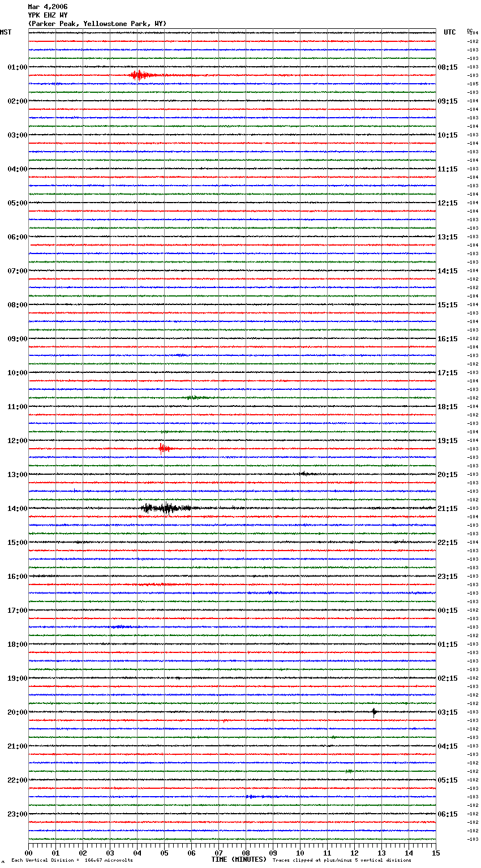Select the 05:00 MST time label
Viewport: 481px width, 868px height.
(18, 203)
